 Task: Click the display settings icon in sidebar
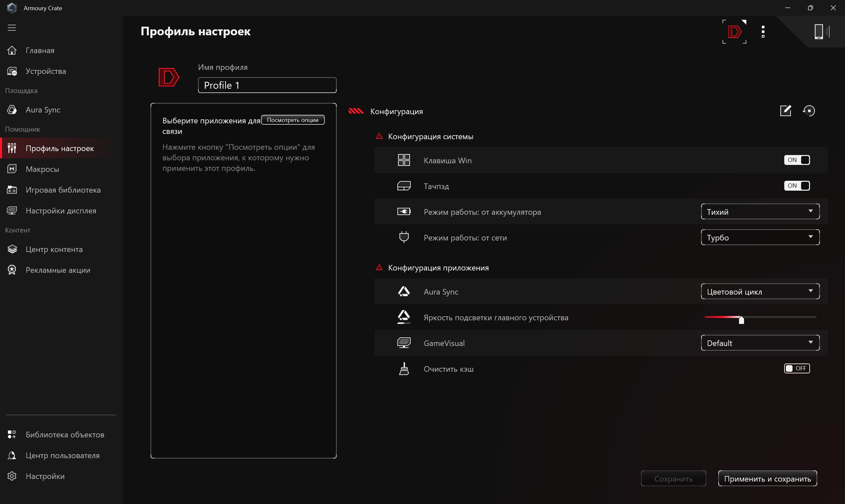[x=12, y=210]
